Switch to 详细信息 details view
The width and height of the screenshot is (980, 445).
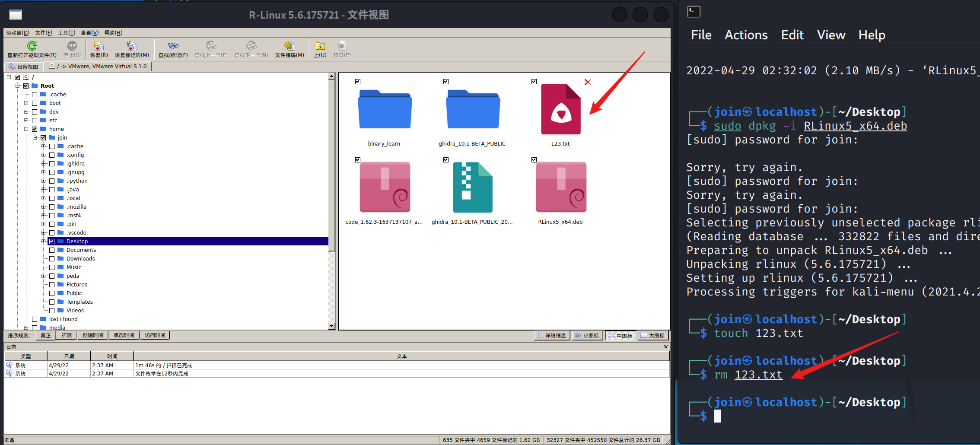click(x=551, y=336)
